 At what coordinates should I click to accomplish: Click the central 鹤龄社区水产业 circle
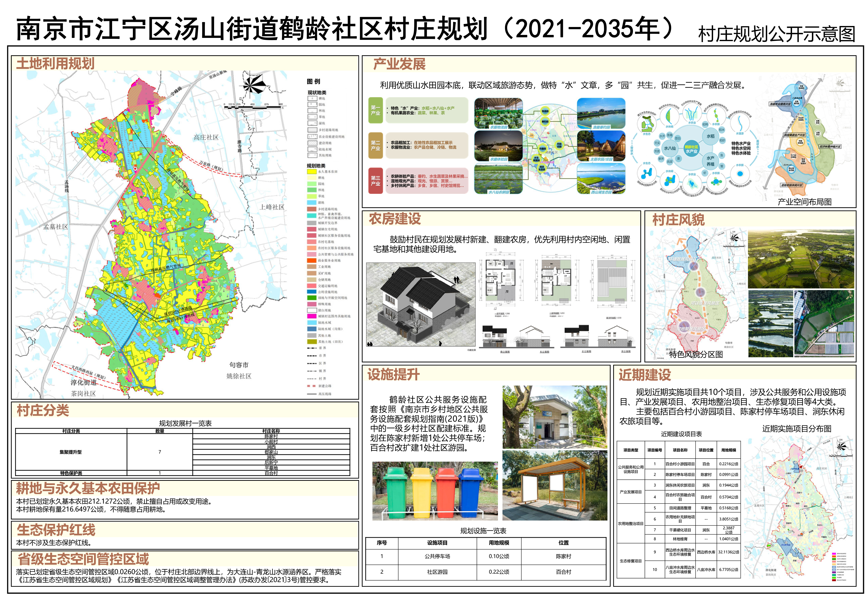click(x=691, y=149)
